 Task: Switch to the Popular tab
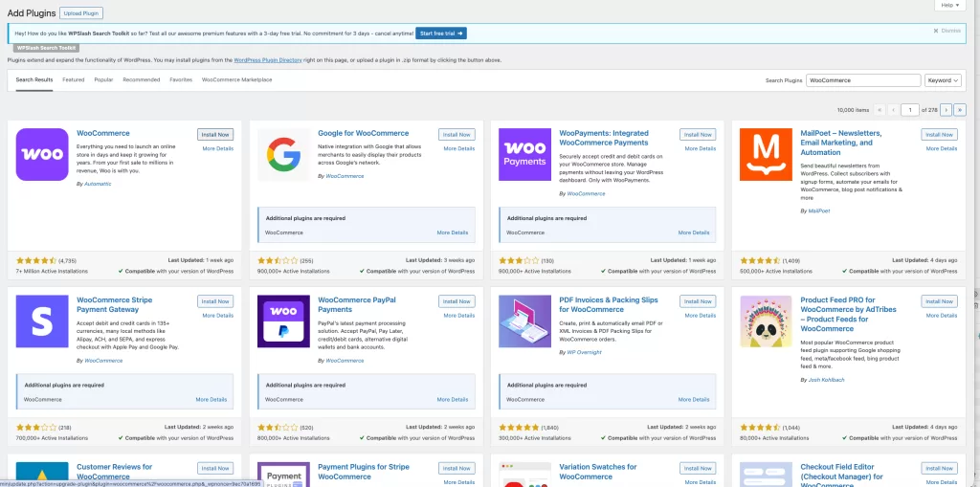point(103,80)
